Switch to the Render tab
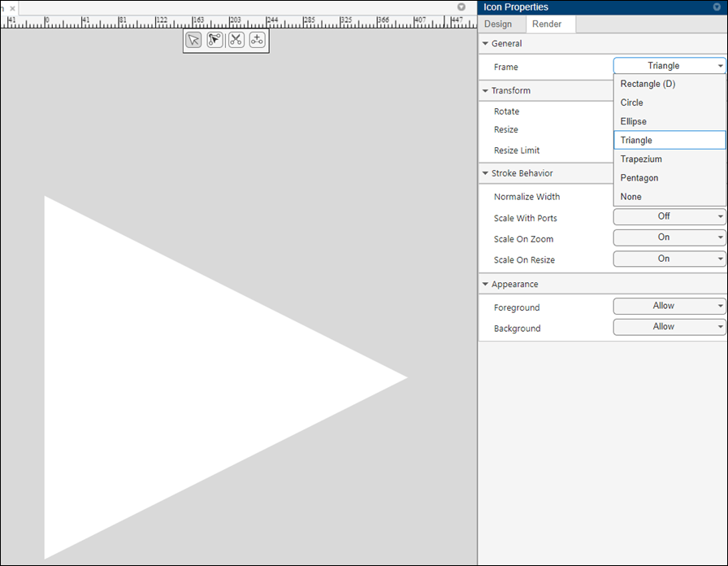Screen dimensions: 728x566 tap(547, 24)
